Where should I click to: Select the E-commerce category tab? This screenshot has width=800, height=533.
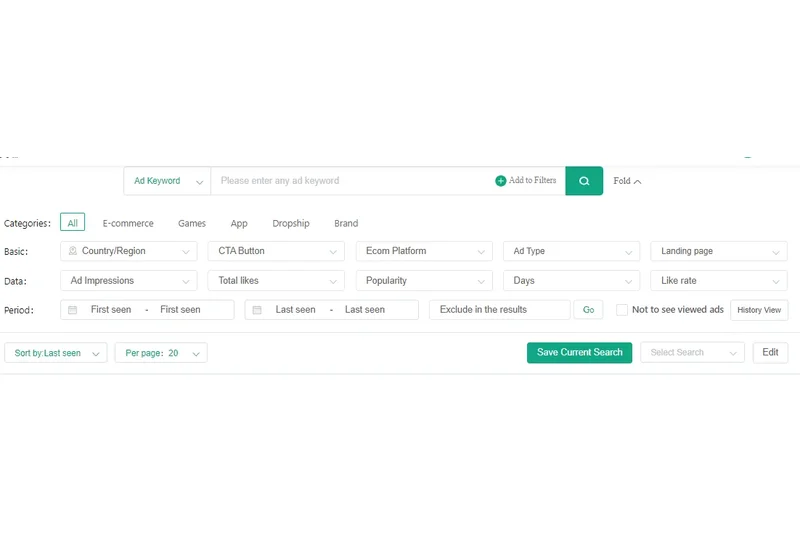[x=128, y=224]
